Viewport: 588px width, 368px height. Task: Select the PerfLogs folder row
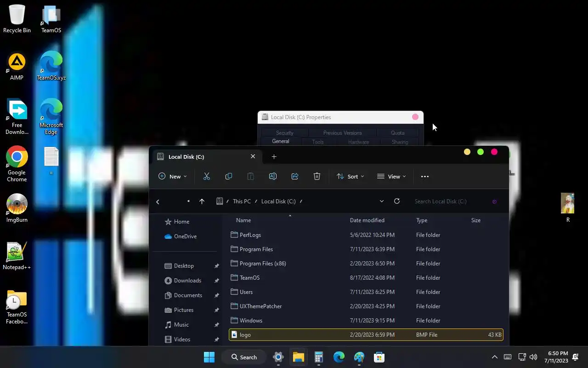coord(366,235)
